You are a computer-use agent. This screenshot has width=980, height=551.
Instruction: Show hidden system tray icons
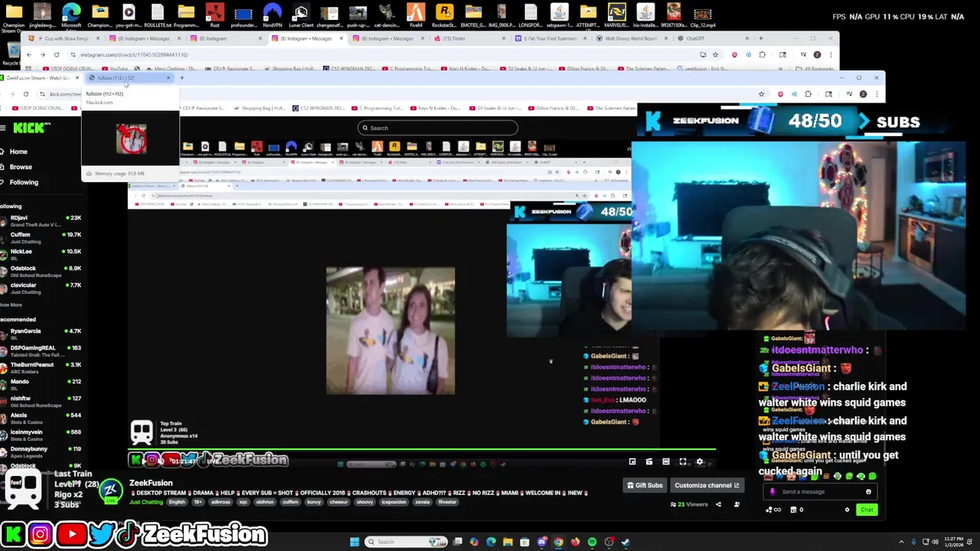(901, 542)
